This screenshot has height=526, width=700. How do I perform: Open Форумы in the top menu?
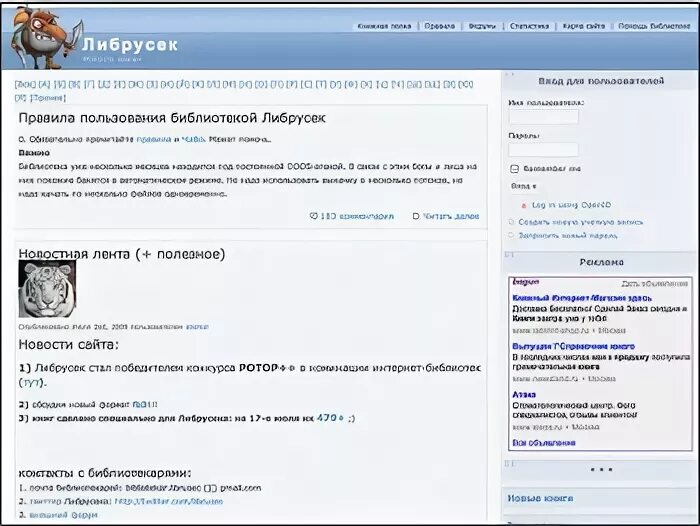click(482, 26)
